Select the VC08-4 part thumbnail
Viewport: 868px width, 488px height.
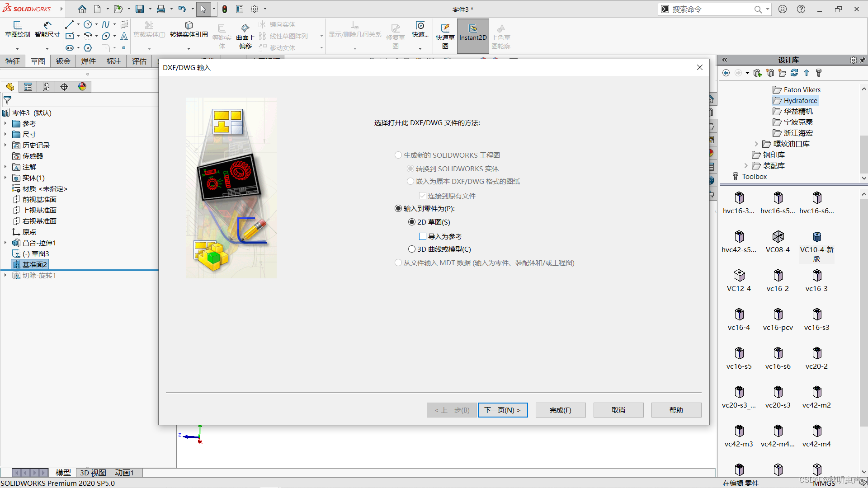click(778, 242)
